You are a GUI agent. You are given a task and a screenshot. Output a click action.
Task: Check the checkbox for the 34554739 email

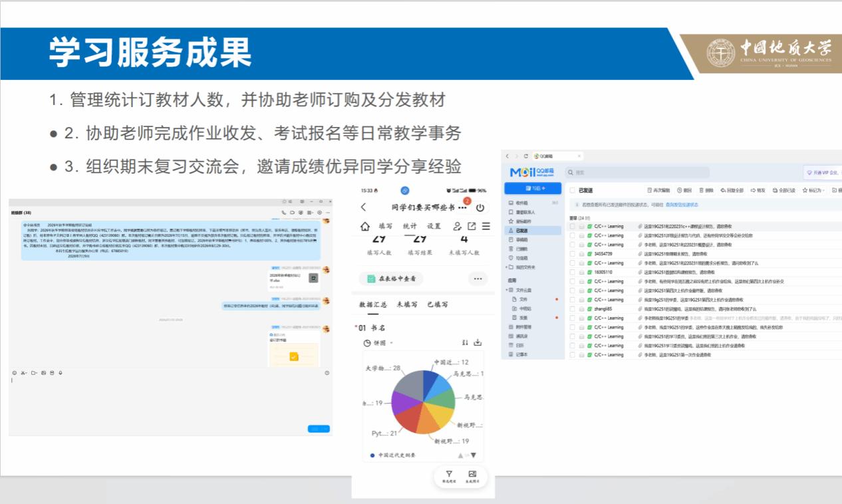tap(572, 254)
